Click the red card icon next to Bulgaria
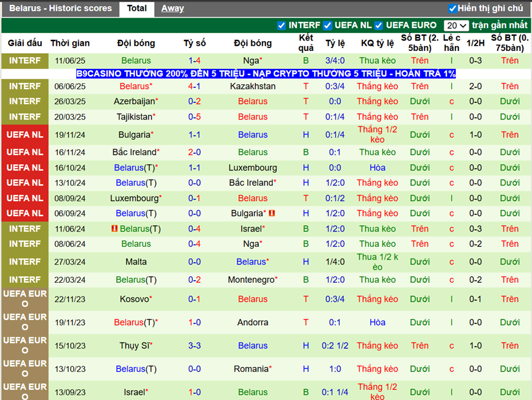 pos(272,213)
